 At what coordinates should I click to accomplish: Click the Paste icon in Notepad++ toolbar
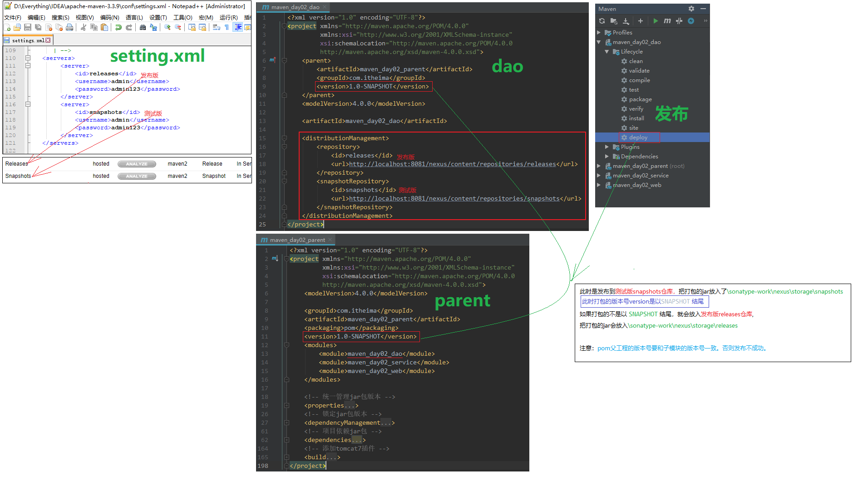point(104,27)
